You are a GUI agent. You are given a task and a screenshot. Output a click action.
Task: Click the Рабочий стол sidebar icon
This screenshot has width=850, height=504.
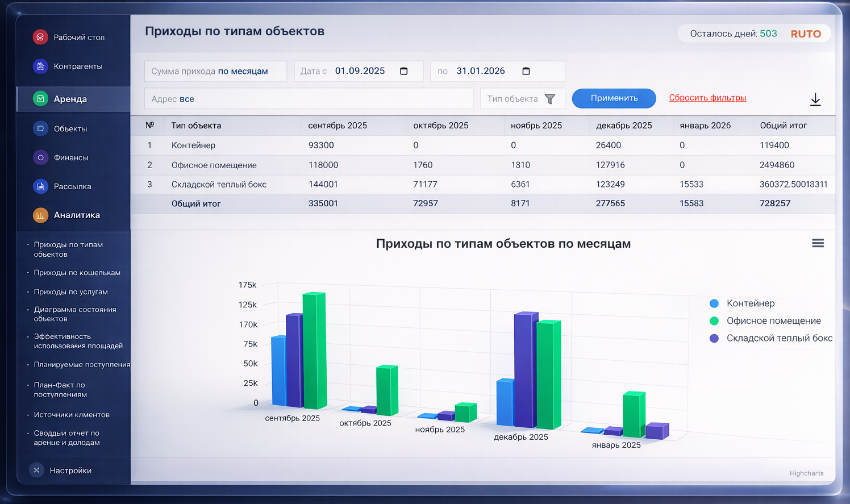(x=40, y=37)
